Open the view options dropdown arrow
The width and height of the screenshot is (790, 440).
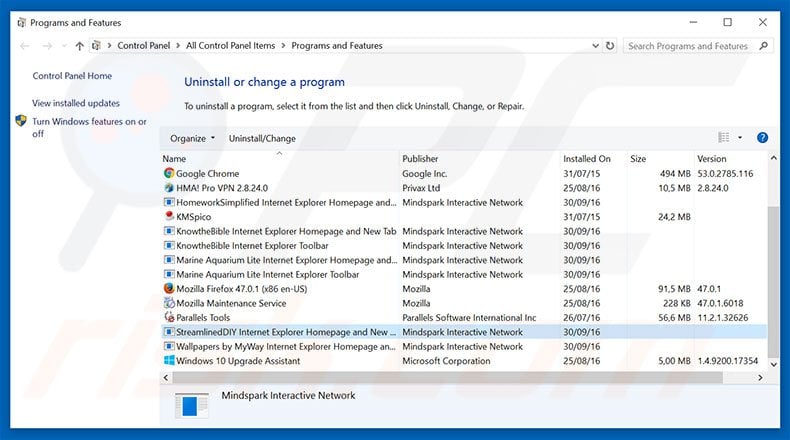click(740, 138)
